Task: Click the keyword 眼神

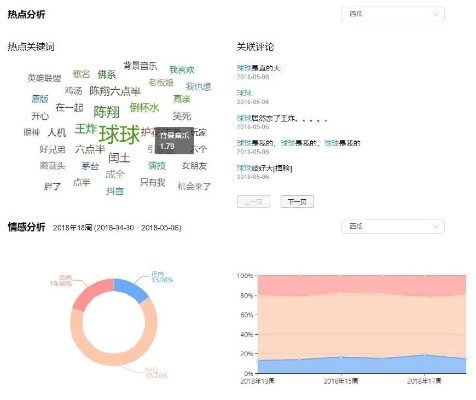Action: coord(32,132)
